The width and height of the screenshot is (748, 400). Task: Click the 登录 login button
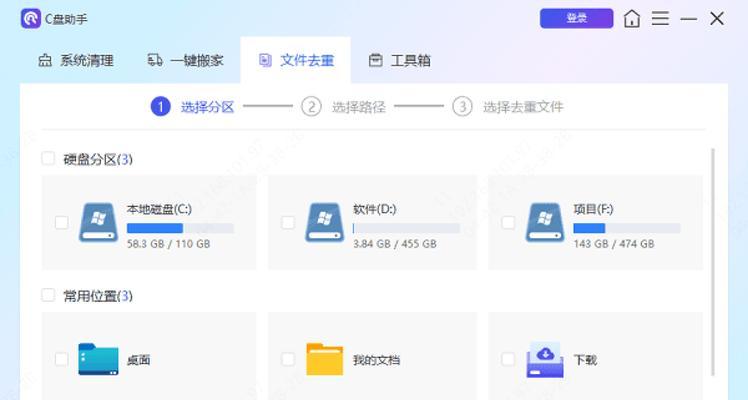[576, 18]
